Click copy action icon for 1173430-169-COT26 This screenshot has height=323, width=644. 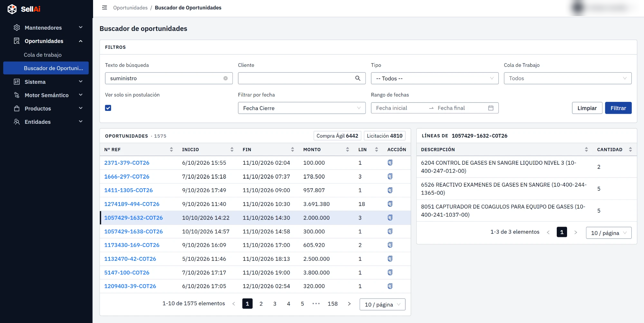point(390,245)
